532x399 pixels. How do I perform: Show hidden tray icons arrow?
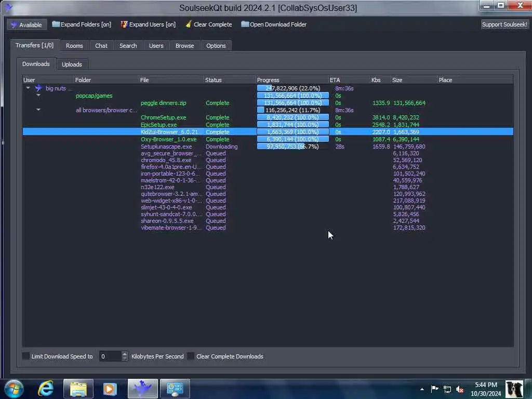(422, 389)
